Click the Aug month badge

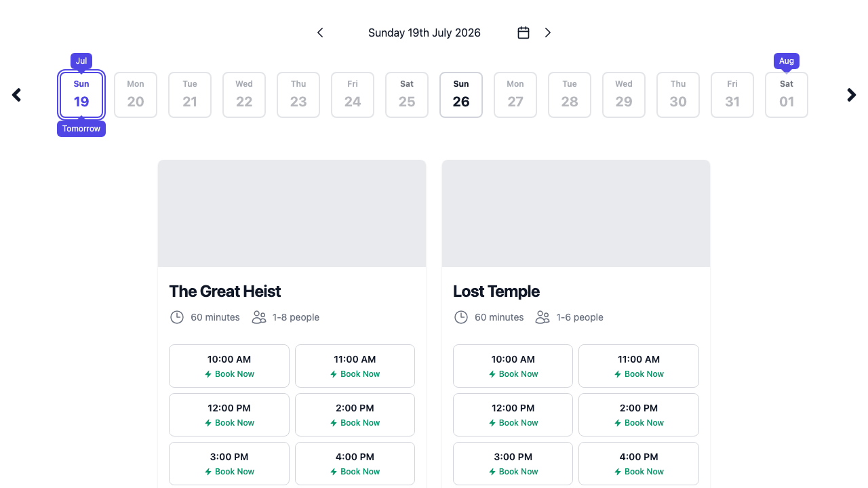coord(787,61)
